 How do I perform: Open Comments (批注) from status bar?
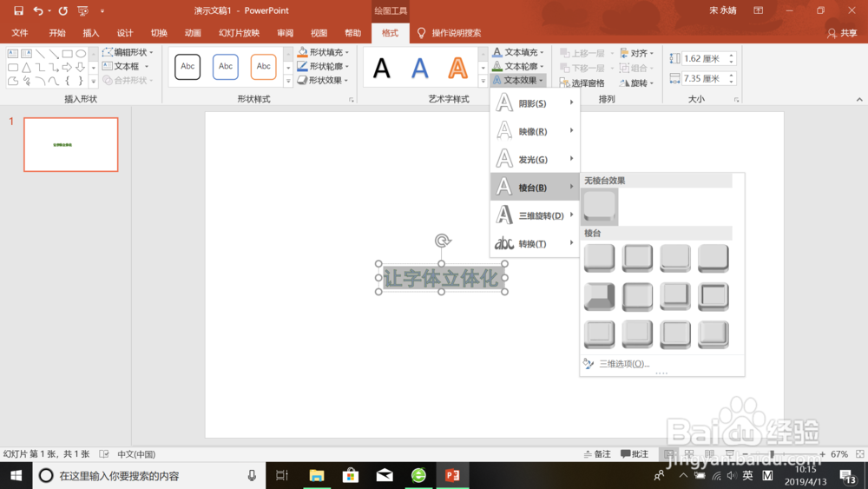(635, 454)
